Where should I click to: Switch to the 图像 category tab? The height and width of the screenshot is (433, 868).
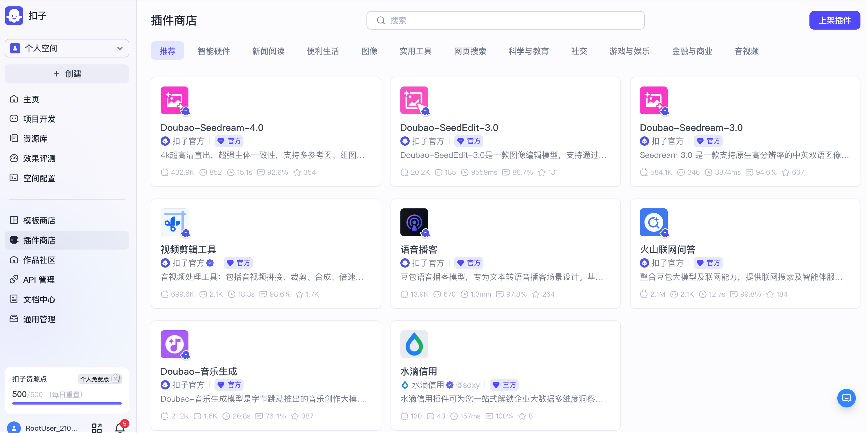coord(369,51)
